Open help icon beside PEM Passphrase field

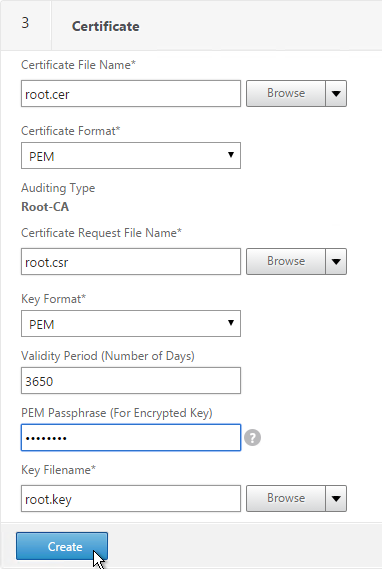(252, 438)
